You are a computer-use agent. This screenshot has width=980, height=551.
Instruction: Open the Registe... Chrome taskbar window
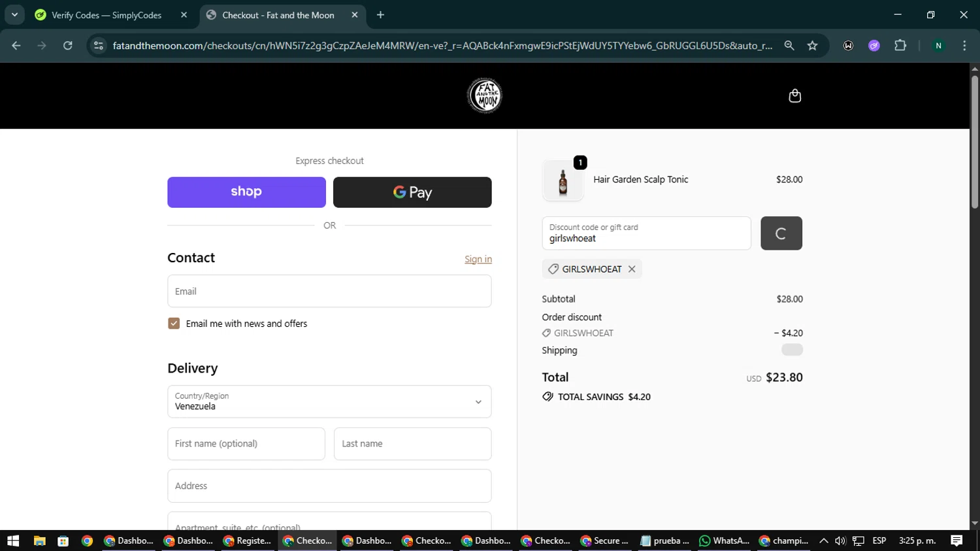(x=247, y=541)
